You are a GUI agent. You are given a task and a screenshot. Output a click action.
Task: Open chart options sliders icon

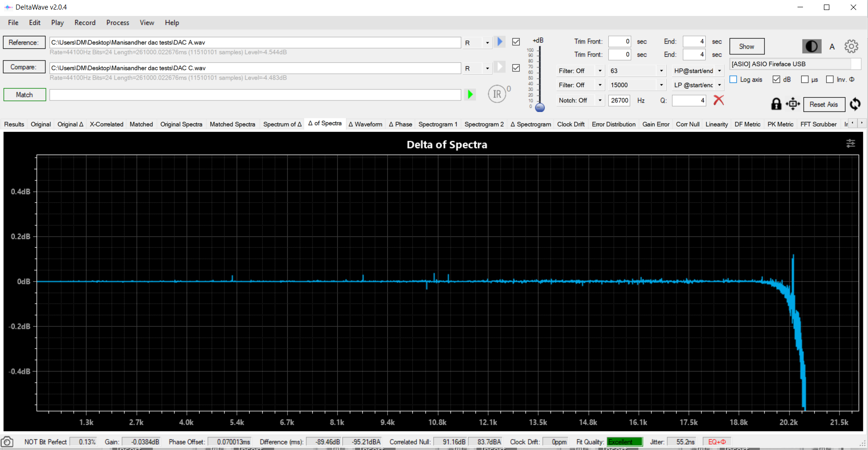851,144
